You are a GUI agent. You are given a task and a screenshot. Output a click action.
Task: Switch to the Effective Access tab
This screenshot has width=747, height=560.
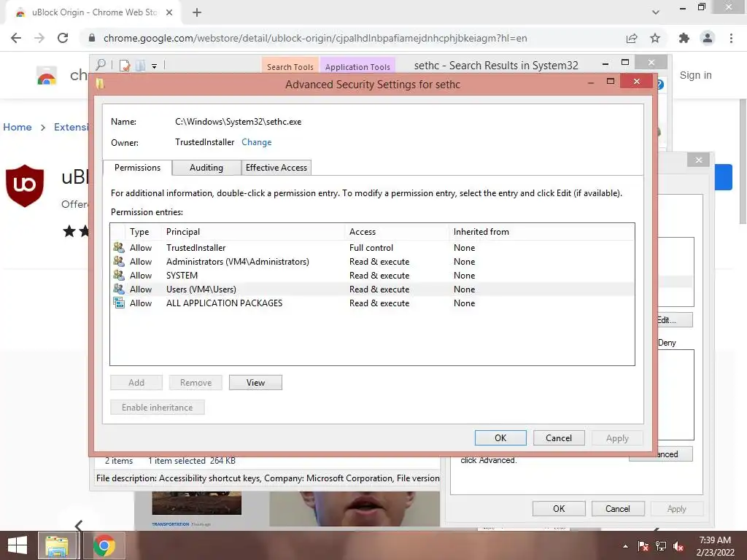tap(276, 168)
